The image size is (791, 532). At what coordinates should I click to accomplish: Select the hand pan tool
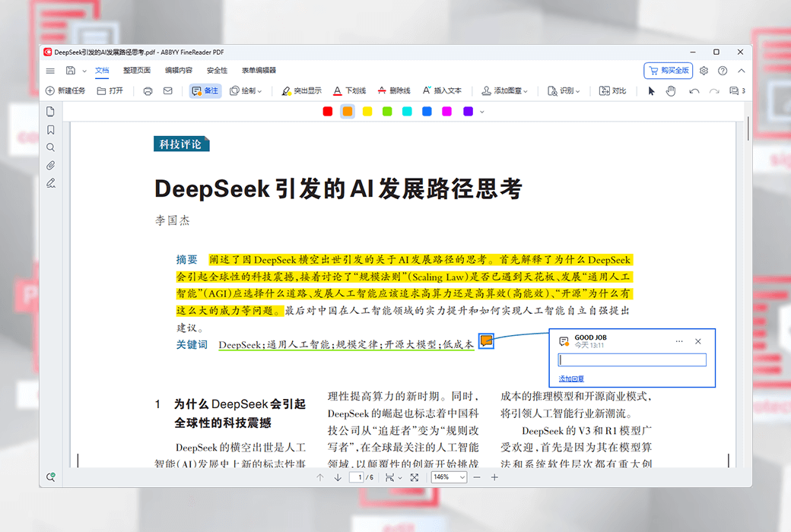click(x=671, y=91)
